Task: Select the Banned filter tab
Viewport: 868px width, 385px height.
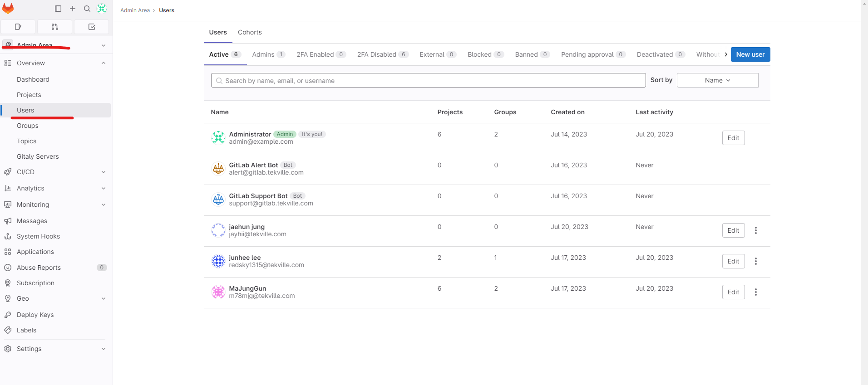Action: click(533, 54)
